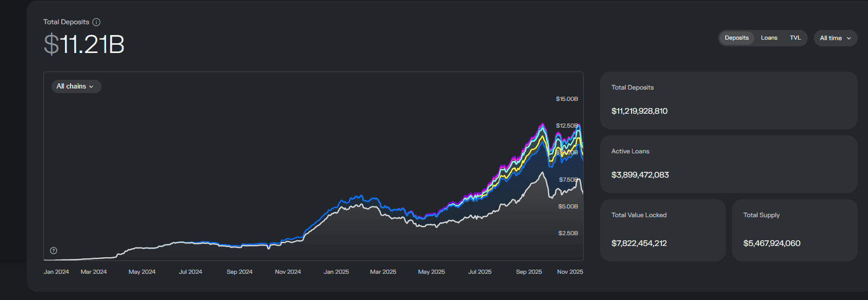Screen dimensions: 868x300
Task: Click the Jan 2024 x-axis label
Action: (56, 272)
